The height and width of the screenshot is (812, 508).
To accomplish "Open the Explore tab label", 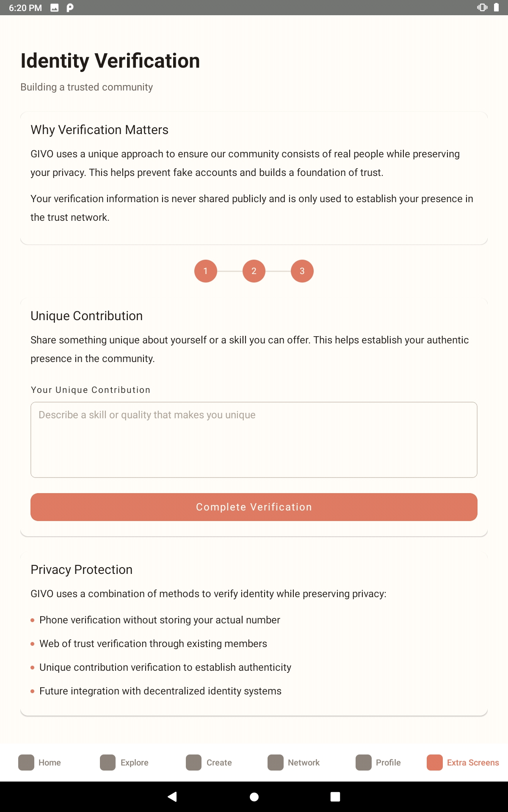I will click(x=134, y=763).
